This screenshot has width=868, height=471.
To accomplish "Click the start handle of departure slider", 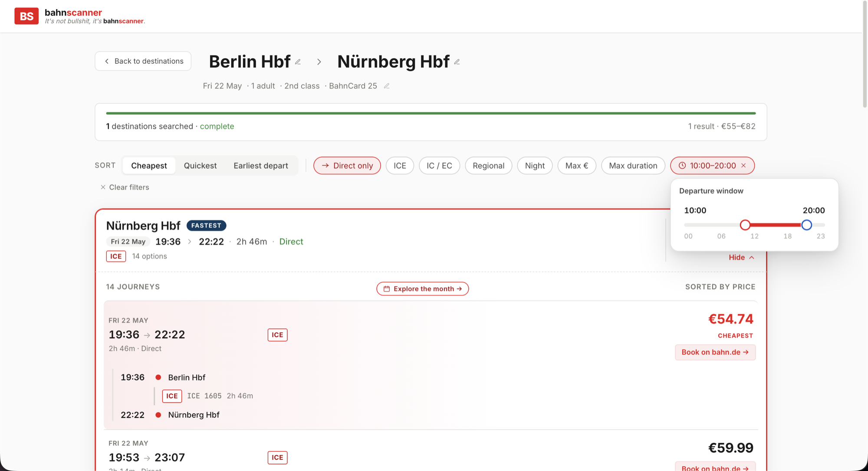I will tap(745, 225).
